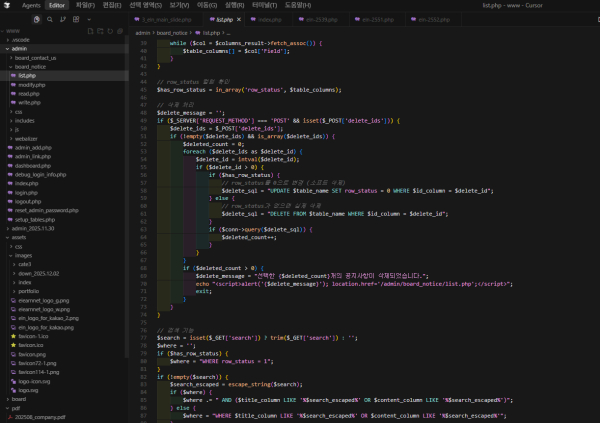Close the list.php editor tab
The width and height of the screenshot is (600, 423).
point(239,19)
